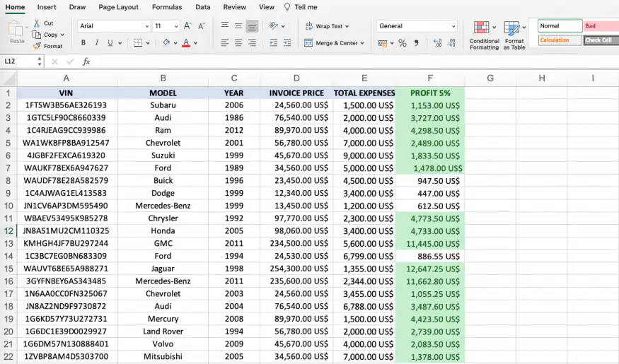Switch to the Formulas tab

pos(167,7)
